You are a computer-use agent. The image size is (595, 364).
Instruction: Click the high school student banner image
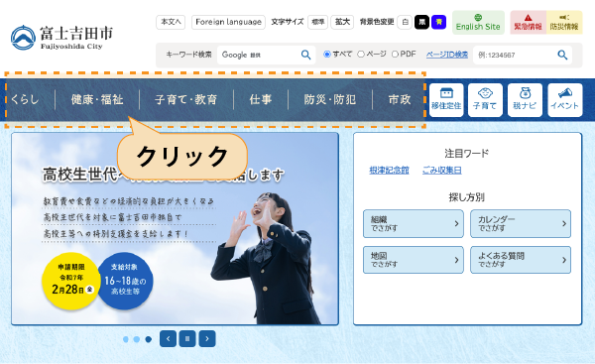(175, 228)
